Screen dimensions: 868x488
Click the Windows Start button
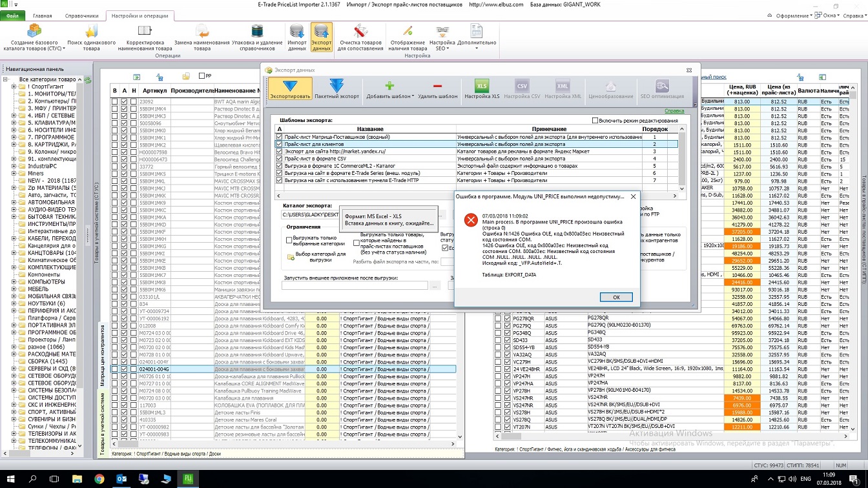click(x=11, y=478)
